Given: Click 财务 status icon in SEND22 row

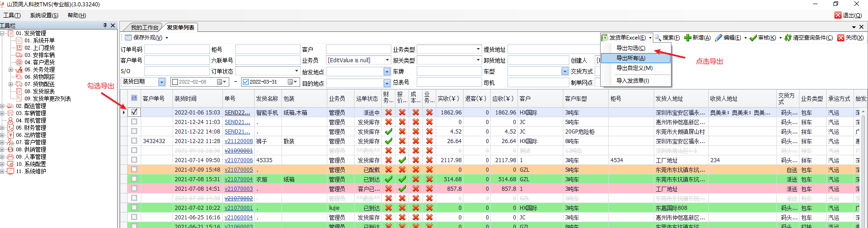Looking at the screenshot, I should (389, 112).
